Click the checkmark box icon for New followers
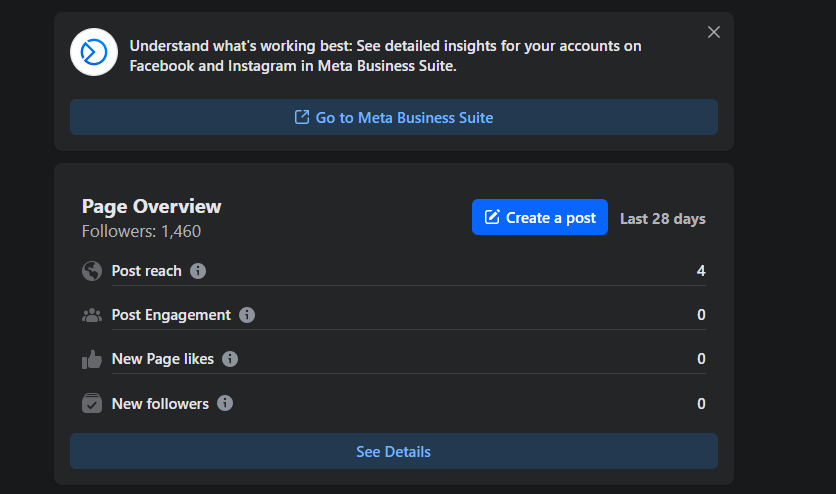Image resolution: width=836 pixels, height=494 pixels. (92, 404)
